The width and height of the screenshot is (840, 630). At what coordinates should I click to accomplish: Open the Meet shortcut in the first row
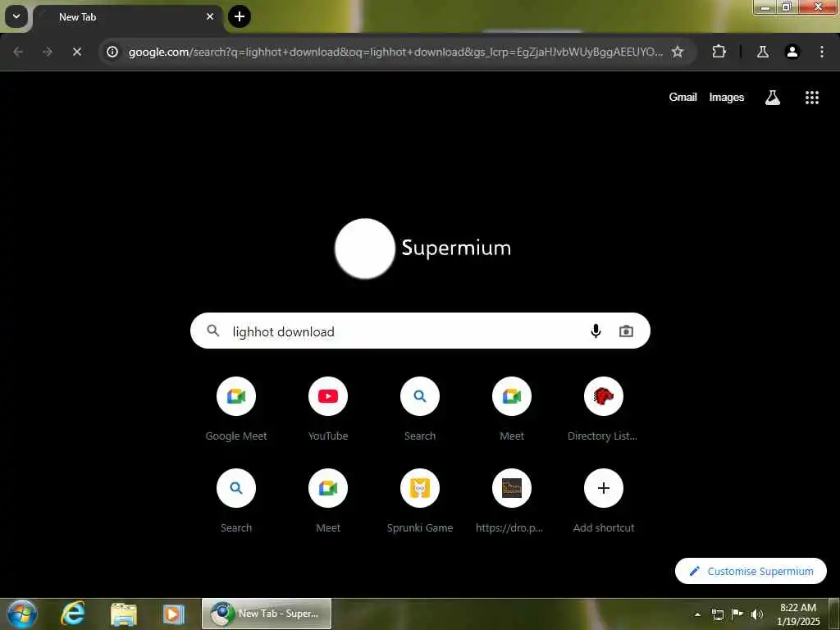[512, 409]
